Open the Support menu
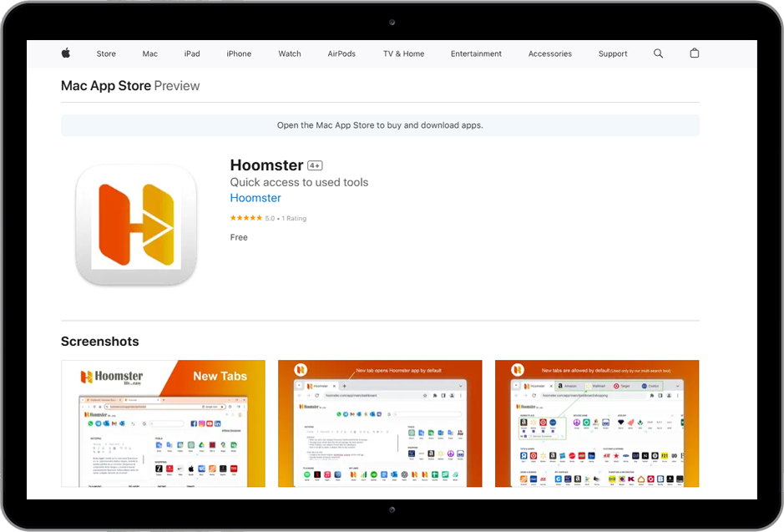 pos(613,53)
